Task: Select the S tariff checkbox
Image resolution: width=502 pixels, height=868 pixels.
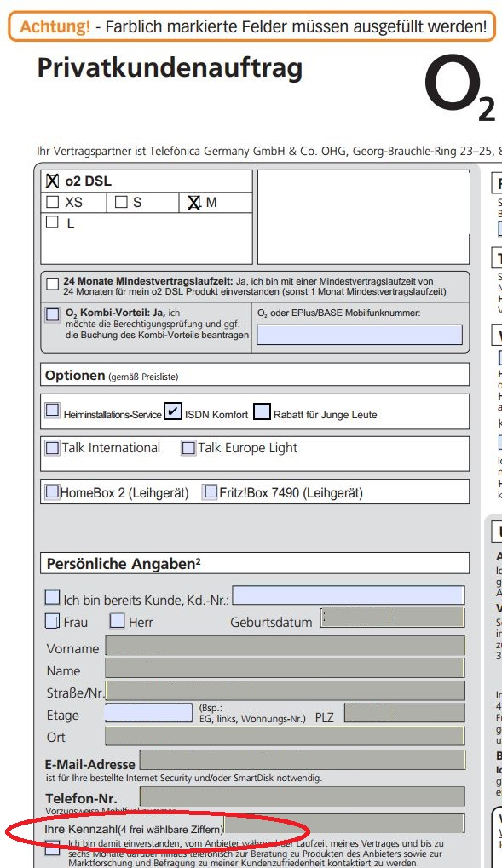Action: [x=121, y=202]
